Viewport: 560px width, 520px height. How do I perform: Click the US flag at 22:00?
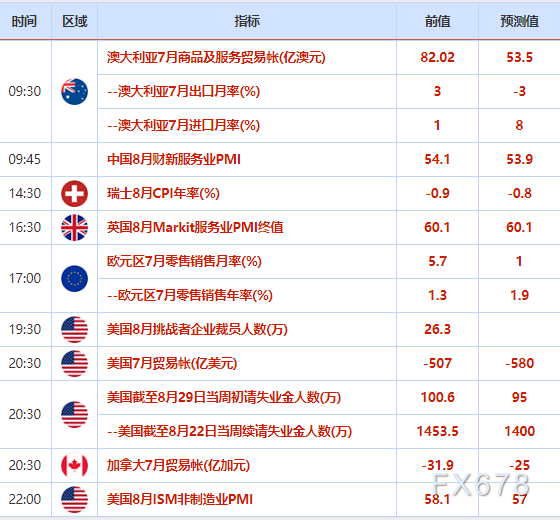point(74,499)
